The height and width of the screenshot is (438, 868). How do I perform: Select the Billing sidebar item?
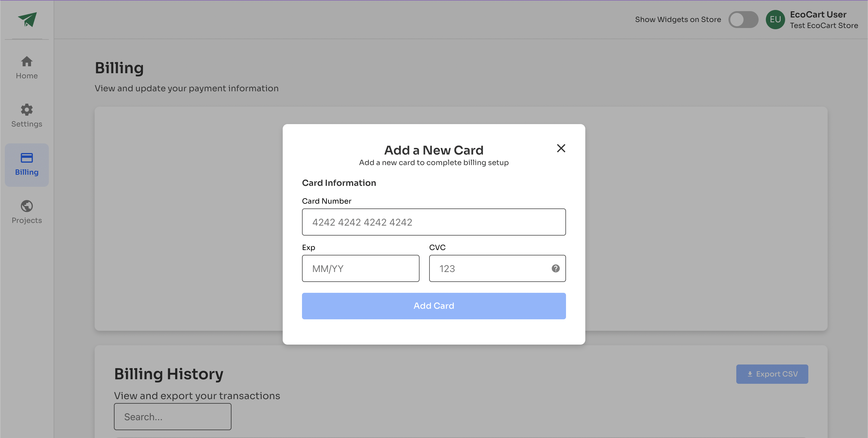pos(27,165)
